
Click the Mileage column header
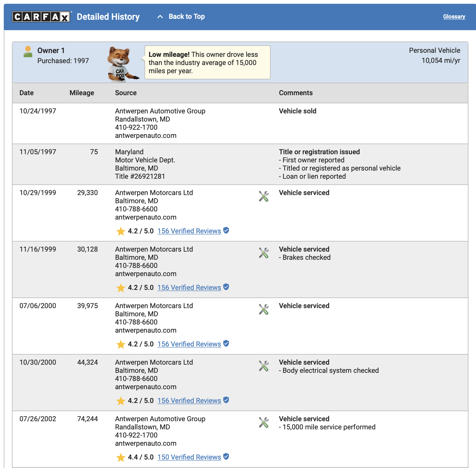click(x=82, y=93)
